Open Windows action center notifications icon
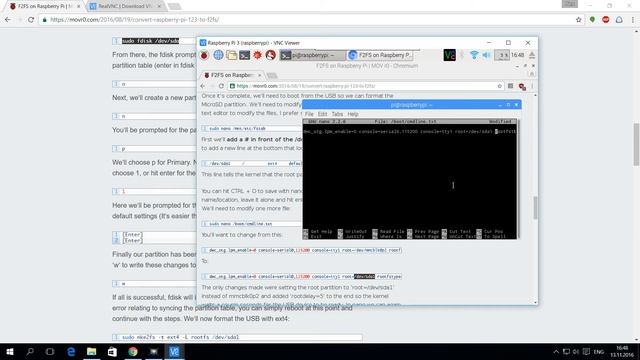 [586, 351]
